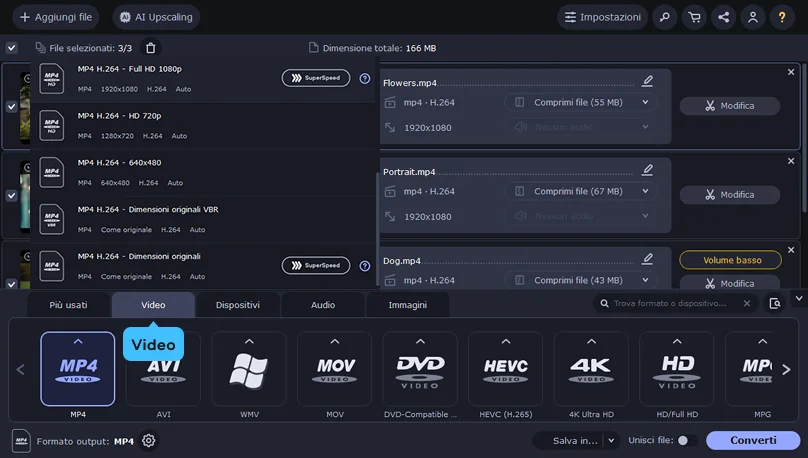Click the share icon

point(723,17)
